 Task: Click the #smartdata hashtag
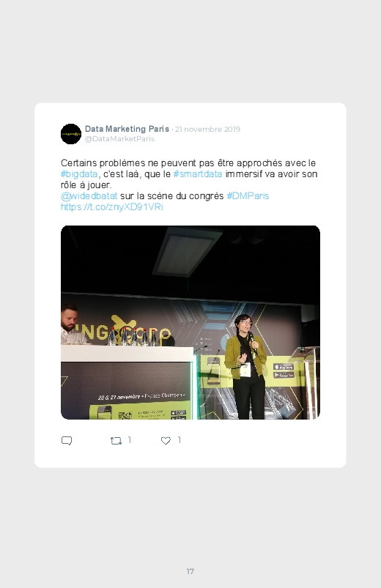198,174
